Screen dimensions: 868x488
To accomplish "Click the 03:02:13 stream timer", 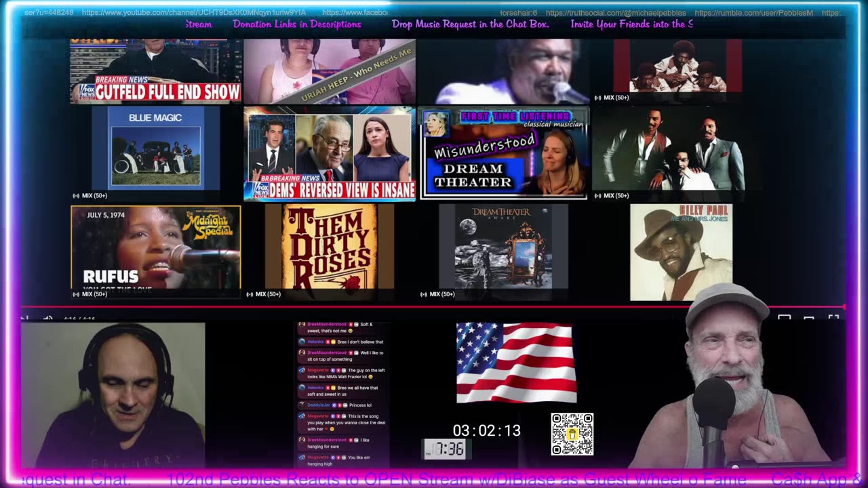I will [x=487, y=430].
